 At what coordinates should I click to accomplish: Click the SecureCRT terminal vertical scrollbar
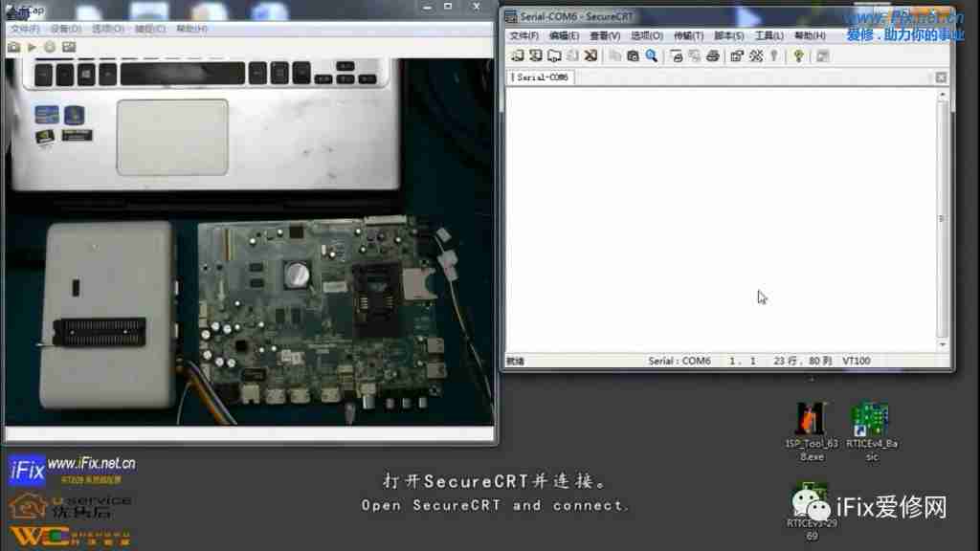coord(943,219)
